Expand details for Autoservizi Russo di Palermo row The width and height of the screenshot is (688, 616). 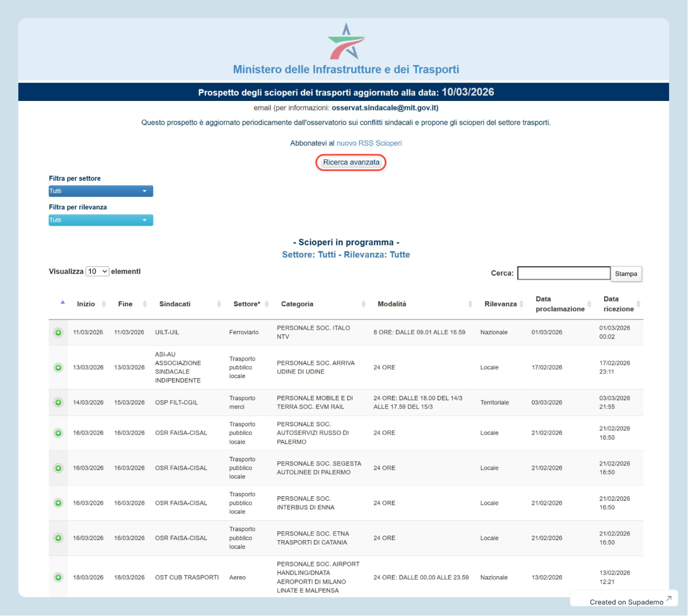[x=58, y=433]
